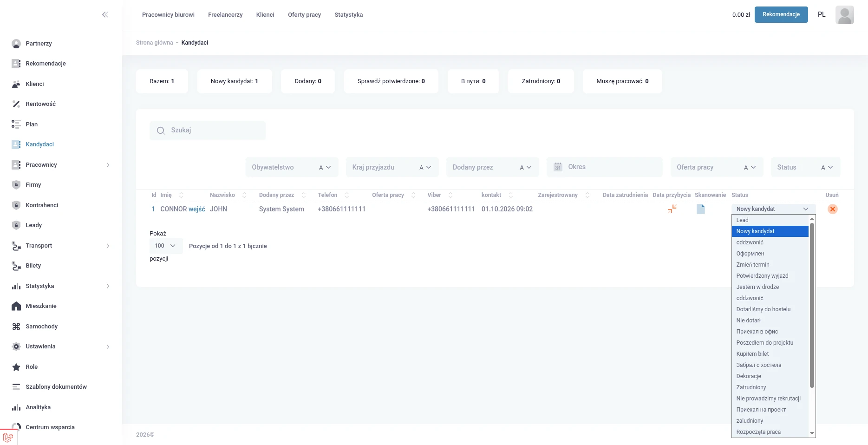
Task: Click the Role star icon
Action: 16,367
